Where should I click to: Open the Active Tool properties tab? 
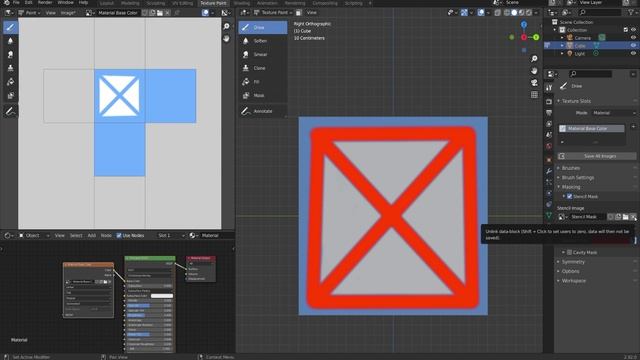click(x=549, y=87)
